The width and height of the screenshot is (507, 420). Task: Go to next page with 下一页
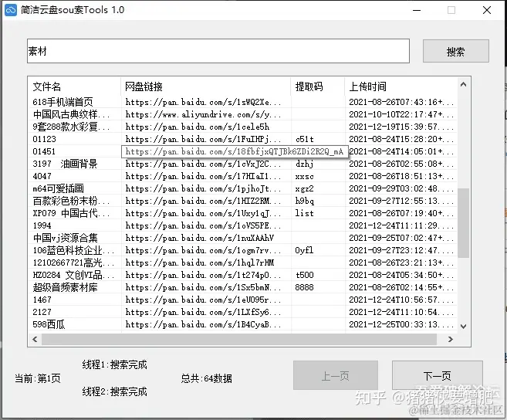coord(437,376)
